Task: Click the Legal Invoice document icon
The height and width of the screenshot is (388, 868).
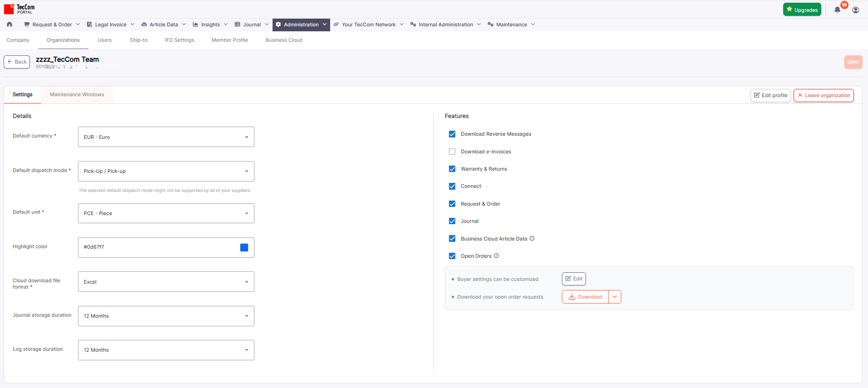Action: (x=89, y=25)
